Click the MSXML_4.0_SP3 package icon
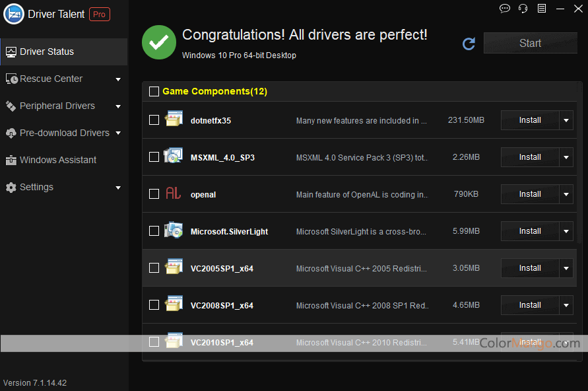588x391 pixels. coord(173,157)
